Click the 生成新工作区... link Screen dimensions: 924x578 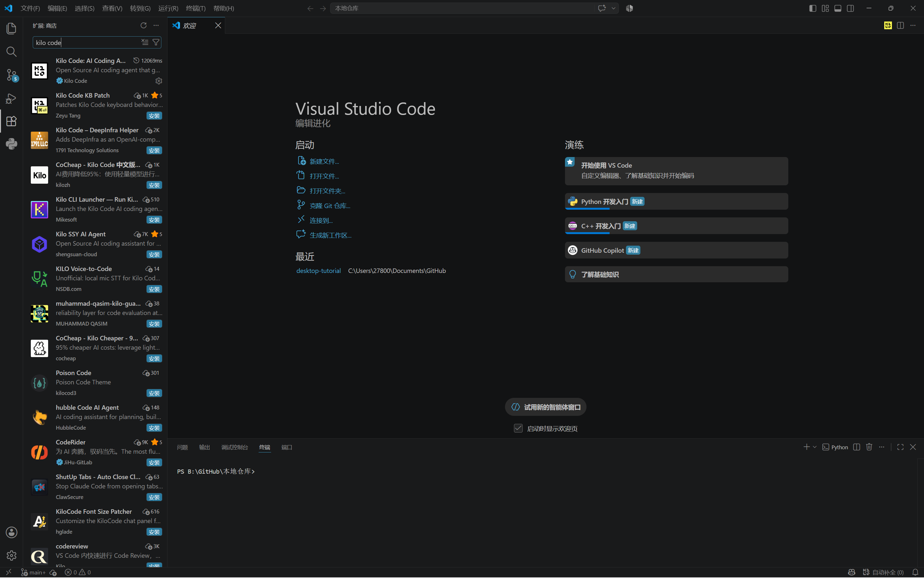pos(331,235)
